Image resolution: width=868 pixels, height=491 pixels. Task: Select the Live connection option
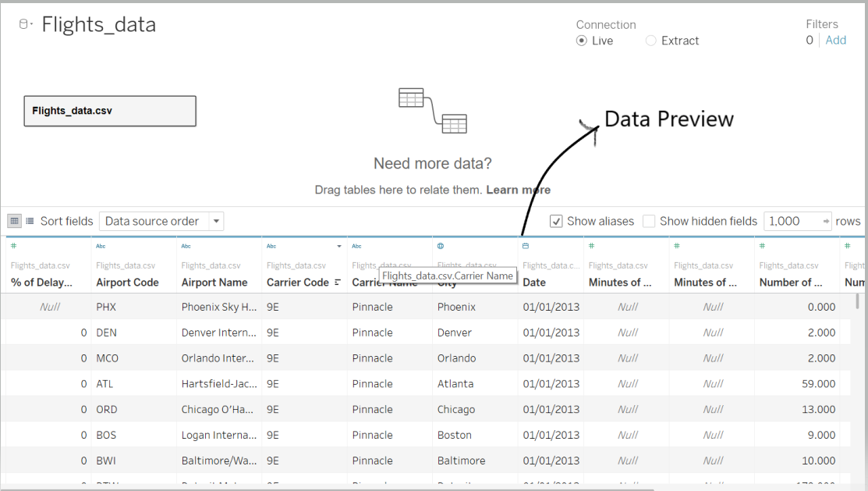tap(581, 41)
